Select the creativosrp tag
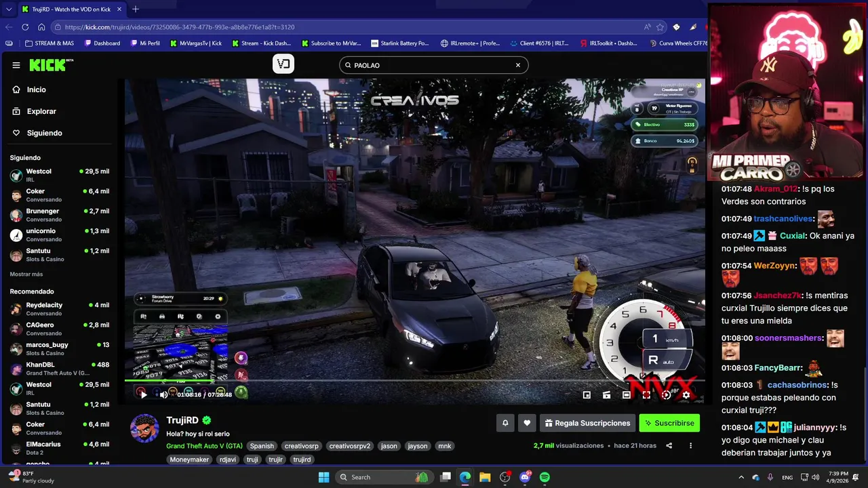This screenshot has width=868, height=488. (x=301, y=446)
